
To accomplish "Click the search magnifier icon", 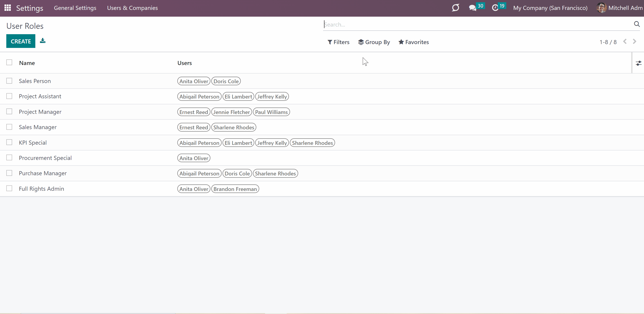I will pyautogui.click(x=637, y=24).
